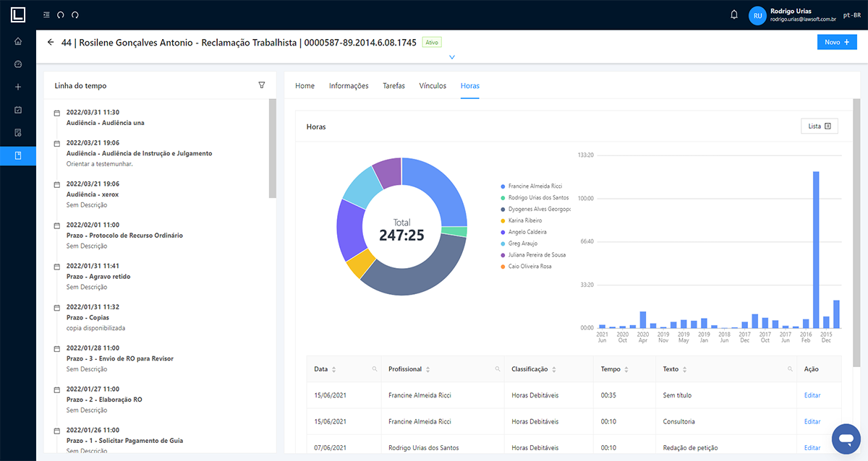868x461 pixels.
Task: Click the yellow donut chart segment
Action: point(360,264)
